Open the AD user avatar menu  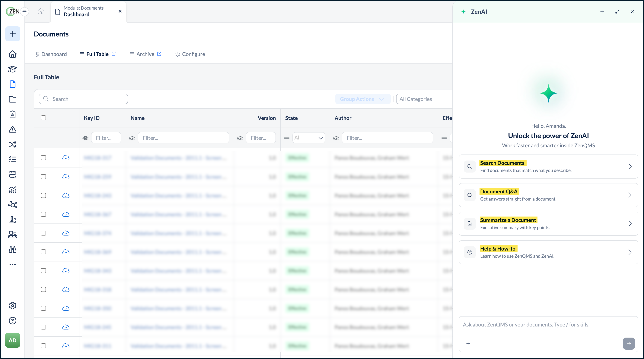(12, 340)
